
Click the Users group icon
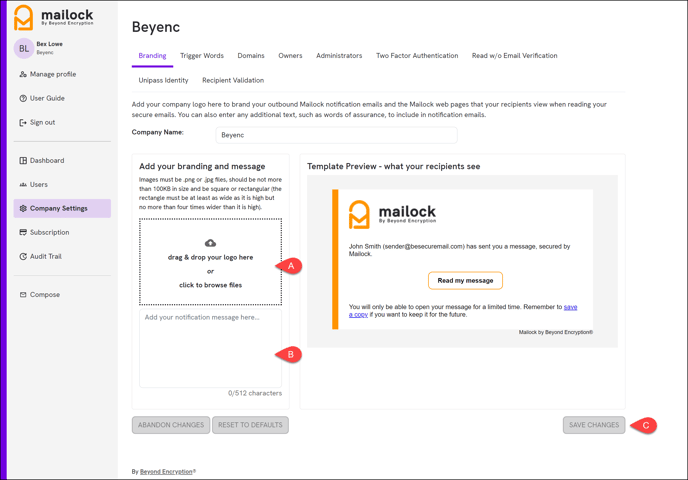coord(23,185)
